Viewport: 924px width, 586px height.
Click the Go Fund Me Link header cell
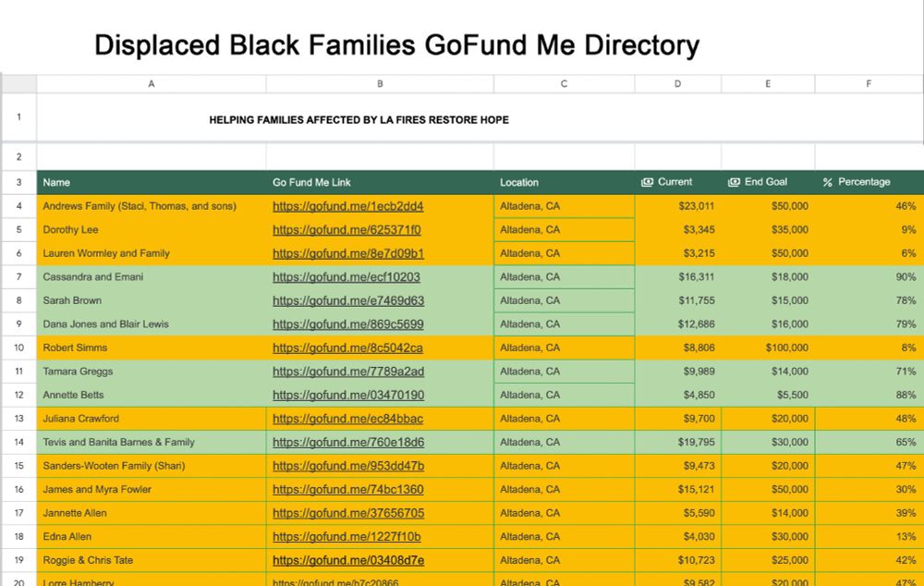(380, 182)
